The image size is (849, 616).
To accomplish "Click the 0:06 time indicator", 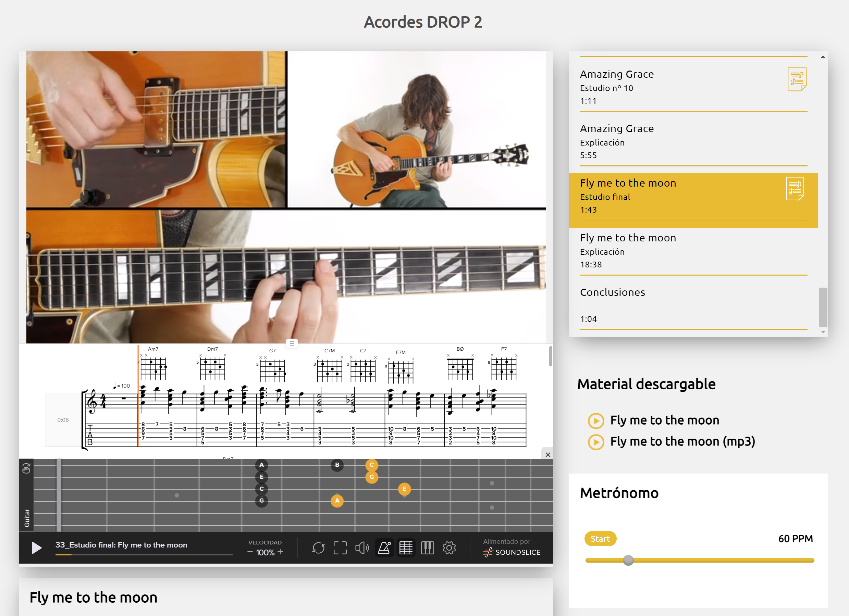I will point(63,420).
